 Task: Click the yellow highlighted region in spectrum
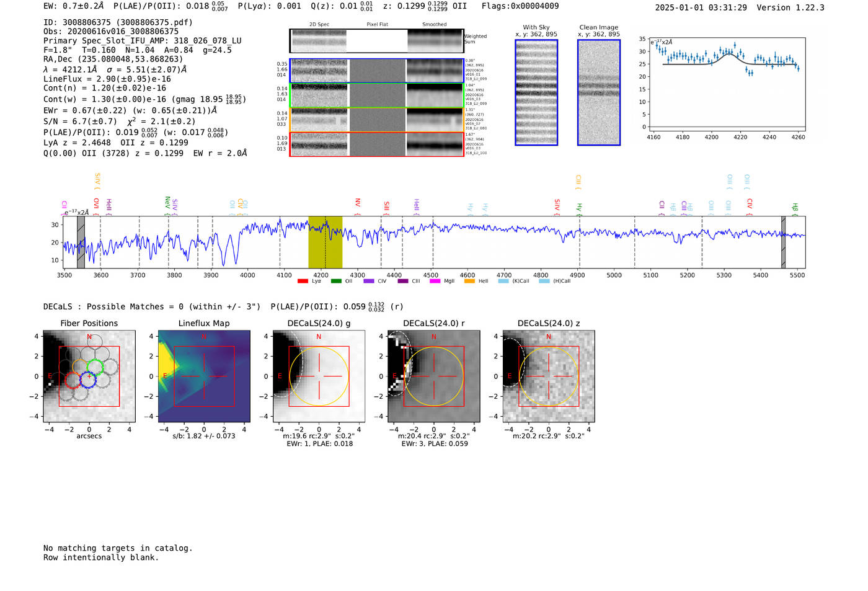(x=325, y=242)
